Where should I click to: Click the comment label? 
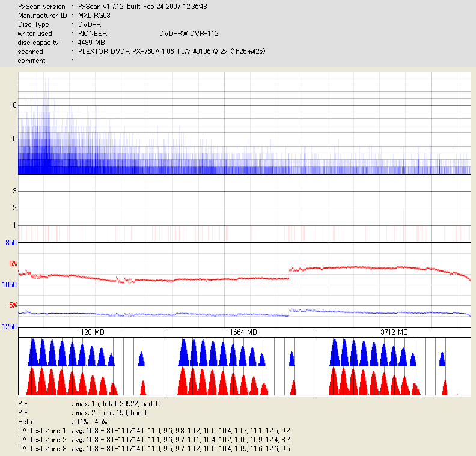tap(32, 61)
